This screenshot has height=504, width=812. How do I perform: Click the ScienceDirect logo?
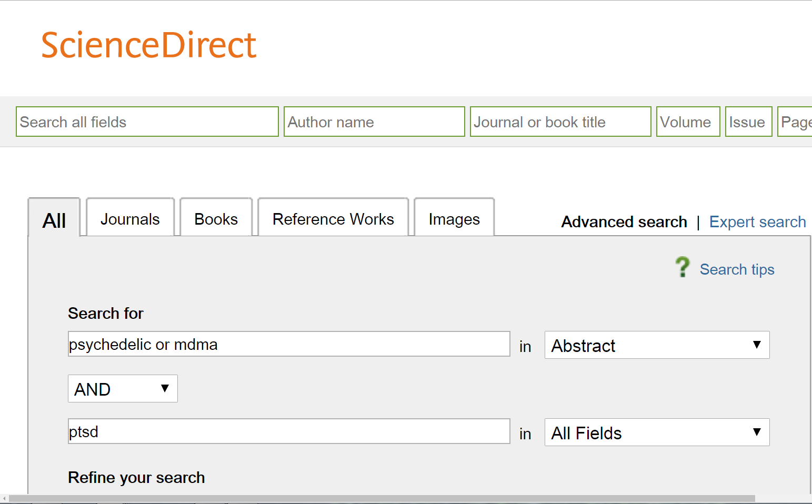point(149,45)
